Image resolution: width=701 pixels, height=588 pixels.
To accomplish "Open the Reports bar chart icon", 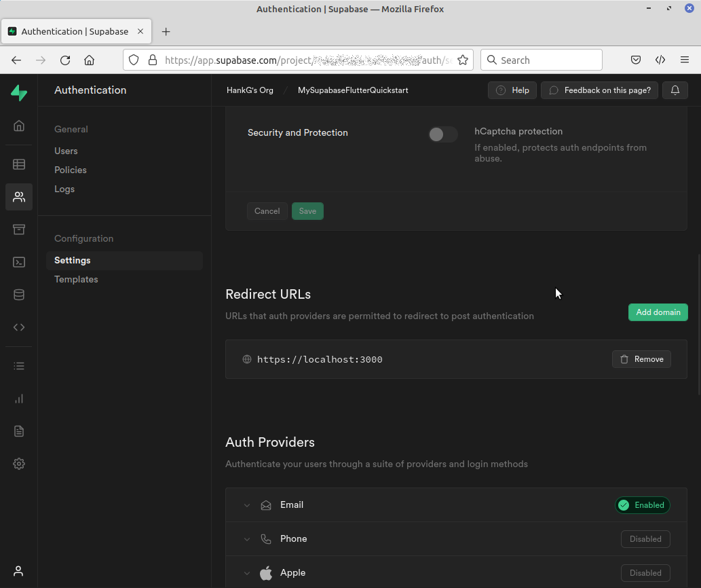I will 19,399.
